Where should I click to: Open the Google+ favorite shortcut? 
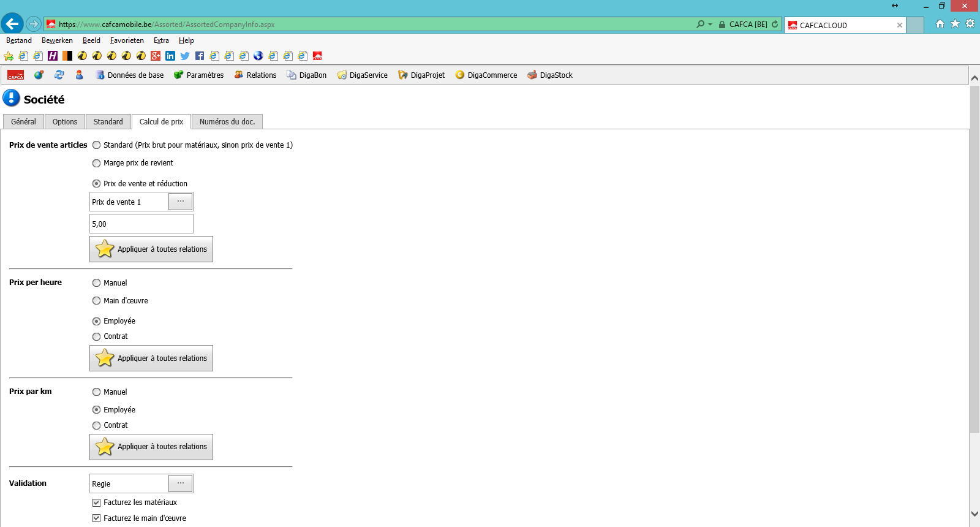click(x=156, y=56)
